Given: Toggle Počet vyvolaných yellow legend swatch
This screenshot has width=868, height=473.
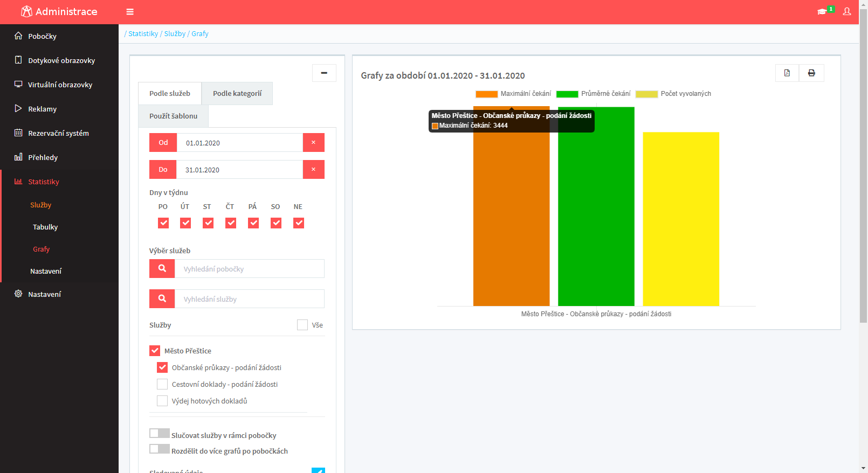Looking at the screenshot, I should [646, 94].
